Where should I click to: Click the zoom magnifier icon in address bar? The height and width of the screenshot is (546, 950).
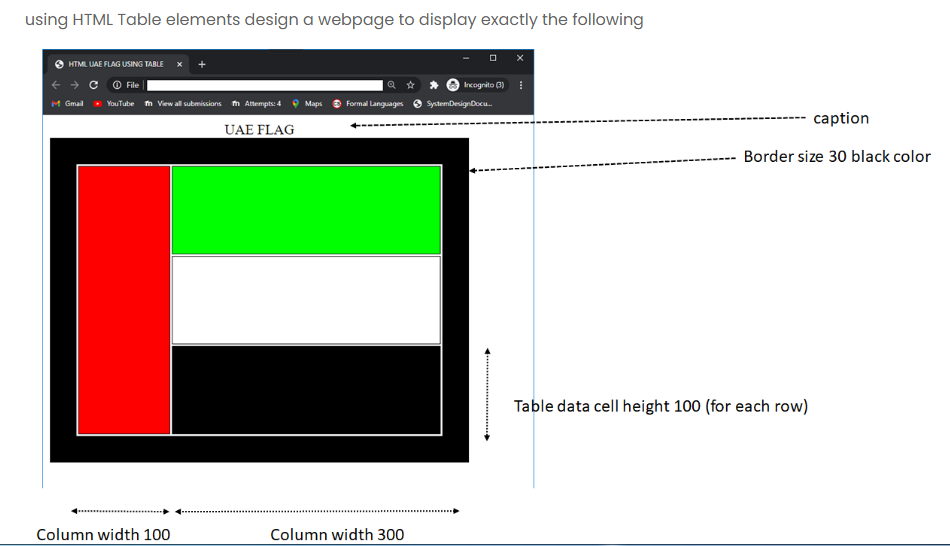coord(391,85)
